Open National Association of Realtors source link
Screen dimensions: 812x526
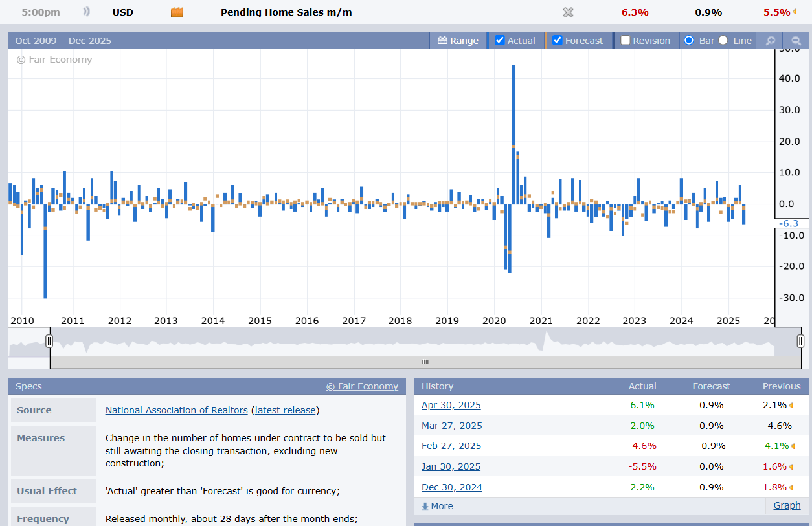click(x=176, y=410)
